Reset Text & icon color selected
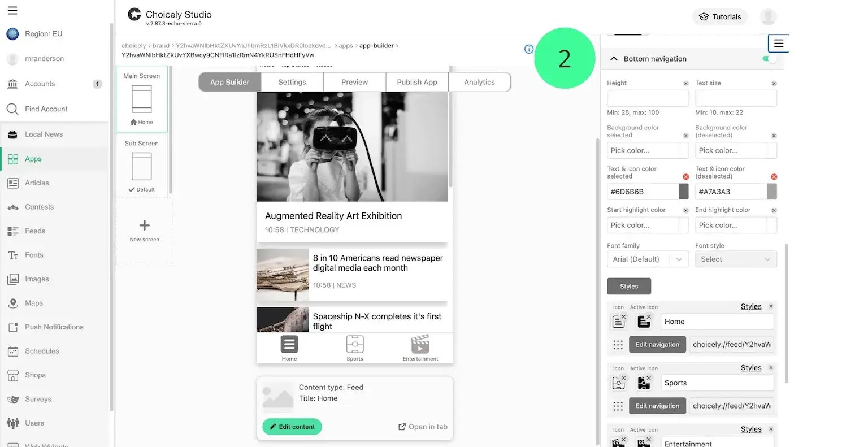868x447 pixels. (686, 177)
